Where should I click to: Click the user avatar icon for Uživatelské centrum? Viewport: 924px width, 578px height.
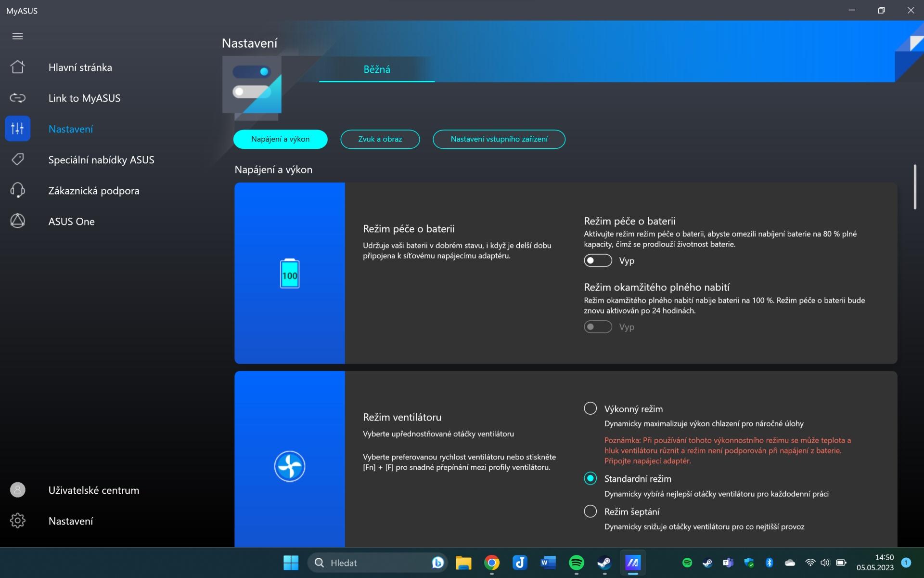coord(17,490)
